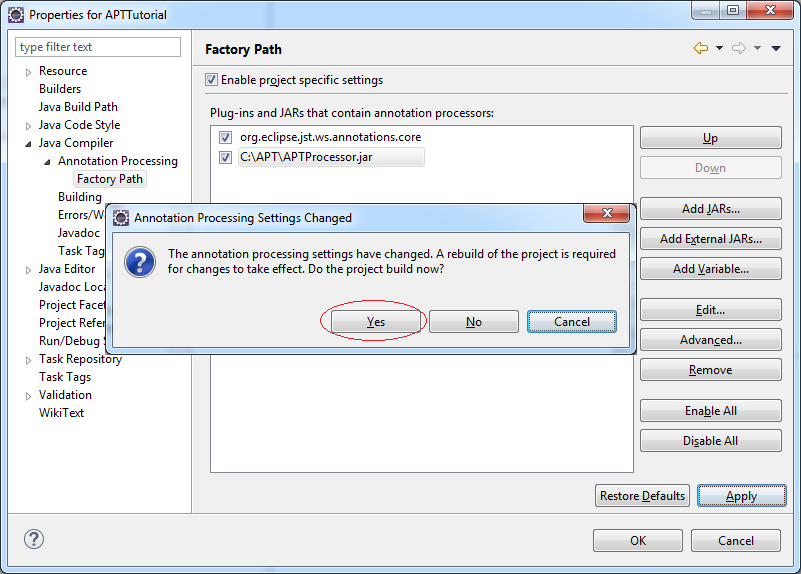
Task: Click the Eclipse icon in the dialog title
Action: coord(121,218)
